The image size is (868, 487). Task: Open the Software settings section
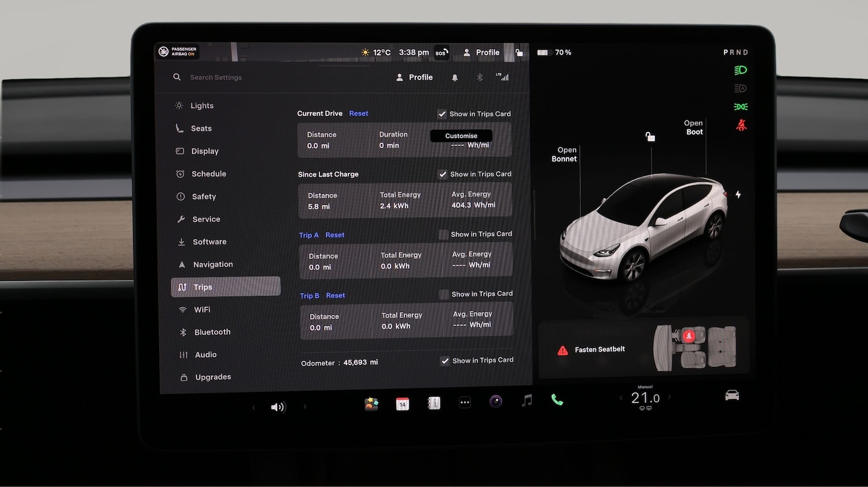click(209, 241)
